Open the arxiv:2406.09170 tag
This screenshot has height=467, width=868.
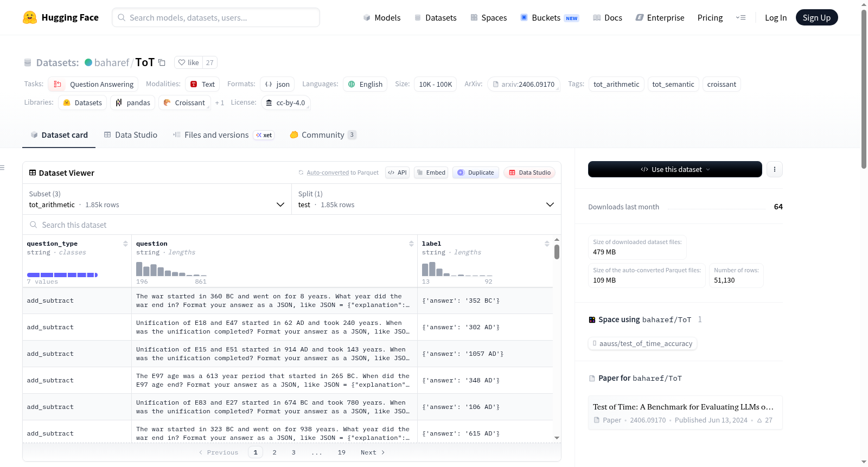click(x=524, y=84)
